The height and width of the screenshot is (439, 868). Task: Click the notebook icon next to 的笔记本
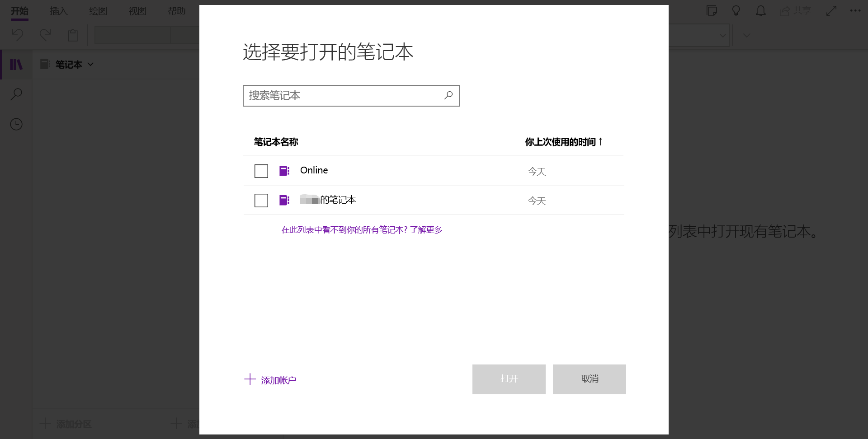(284, 200)
